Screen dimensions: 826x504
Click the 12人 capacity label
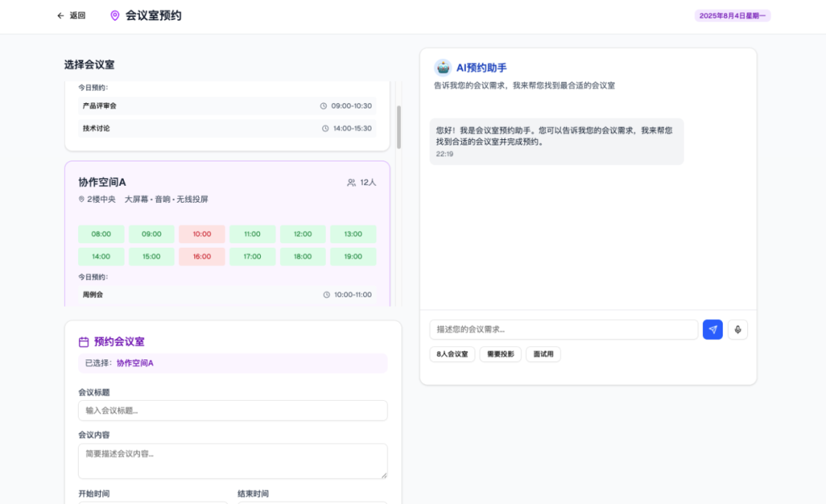368,183
